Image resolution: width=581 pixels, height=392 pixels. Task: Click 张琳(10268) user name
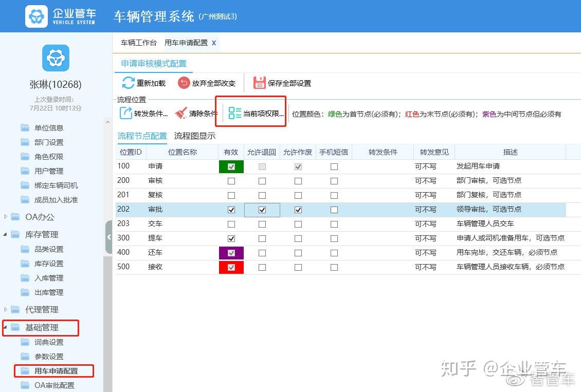pos(56,84)
